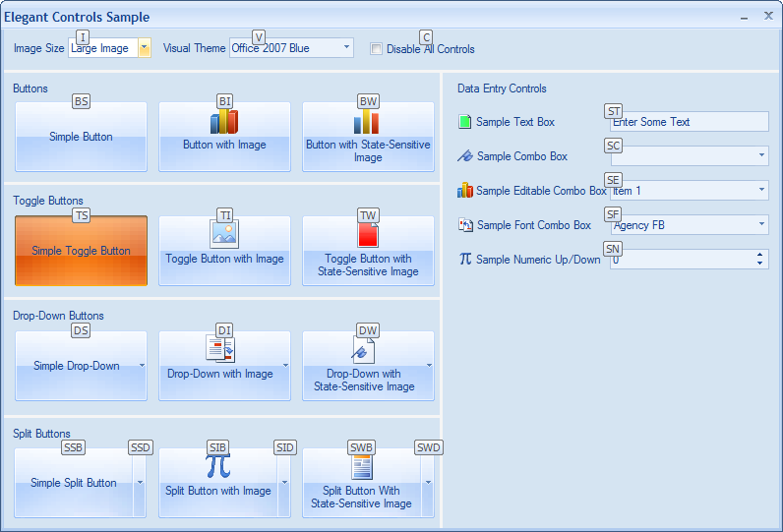Viewport: 783px width, 532px height.
Task: Click the Data Entry Controls heading
Action: [x=502, y=89]
